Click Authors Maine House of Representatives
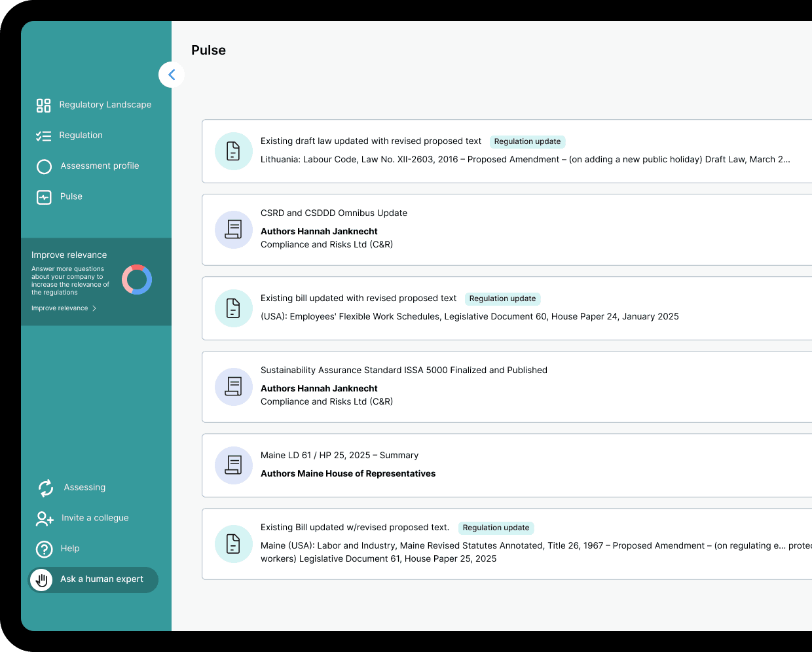Screen dimensions: 812x652 (x=348, y=473)
